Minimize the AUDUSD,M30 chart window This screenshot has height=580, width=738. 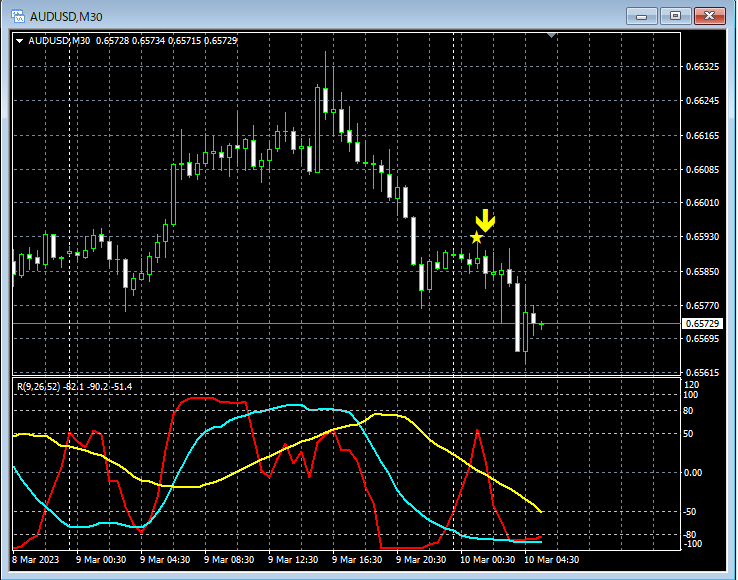(641, 16)
